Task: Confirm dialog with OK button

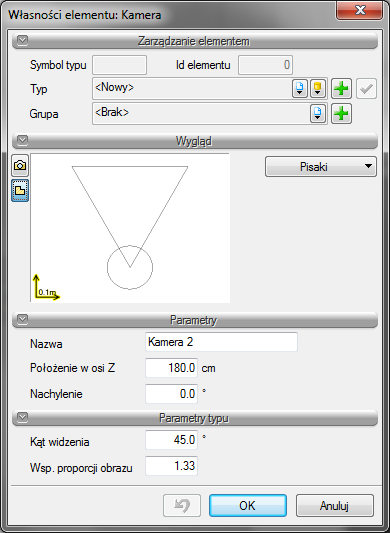Action: [248, 505]
